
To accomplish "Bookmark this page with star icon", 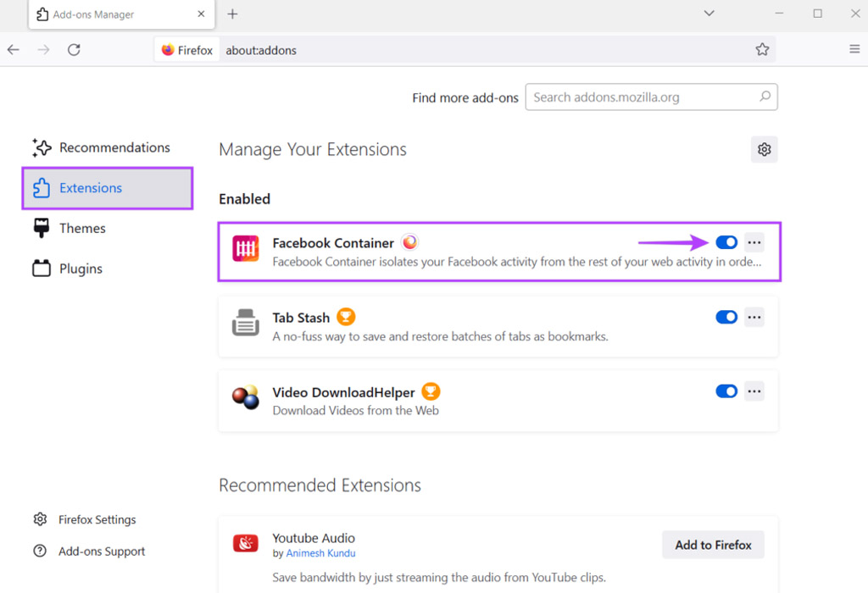I will [762, 50].
